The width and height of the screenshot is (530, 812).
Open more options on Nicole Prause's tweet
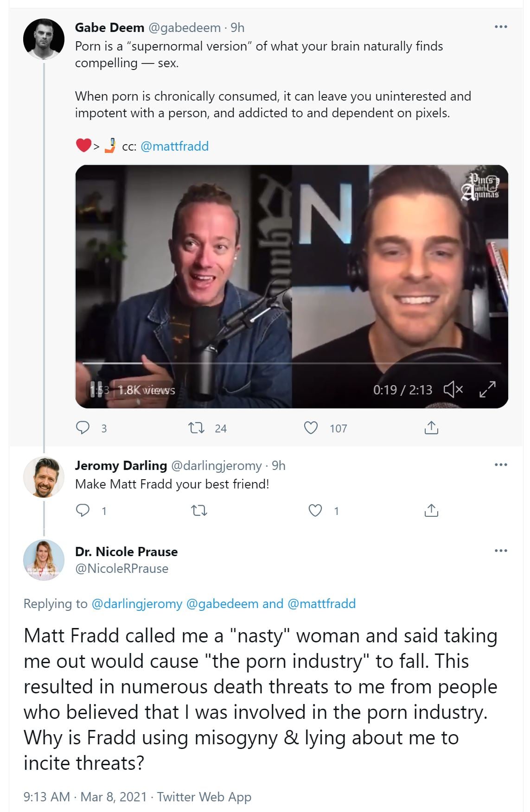click(x=501, y=551)
